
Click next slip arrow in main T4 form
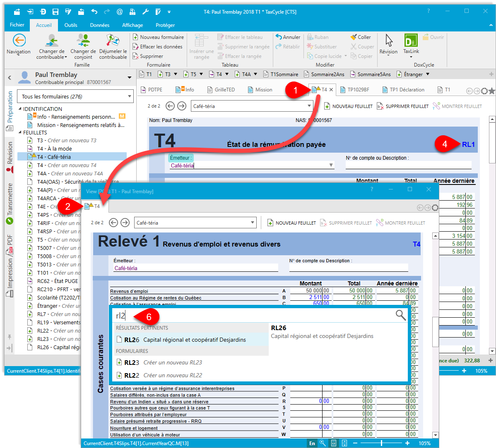click(x=182, y=106)
